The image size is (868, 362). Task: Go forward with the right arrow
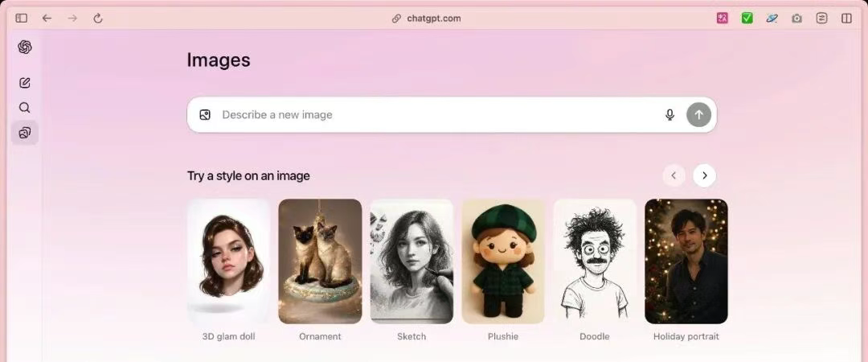coord(72,19)
